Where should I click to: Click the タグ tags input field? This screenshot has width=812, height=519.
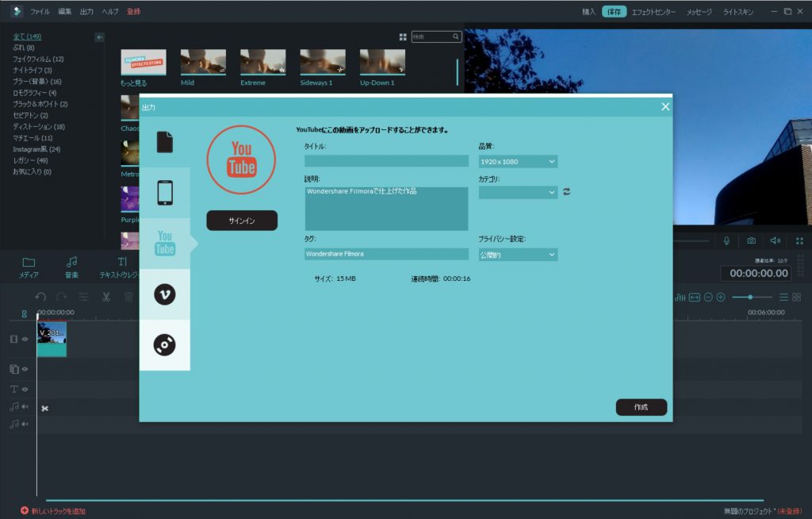pyautogui.click(x=386, y=253)
